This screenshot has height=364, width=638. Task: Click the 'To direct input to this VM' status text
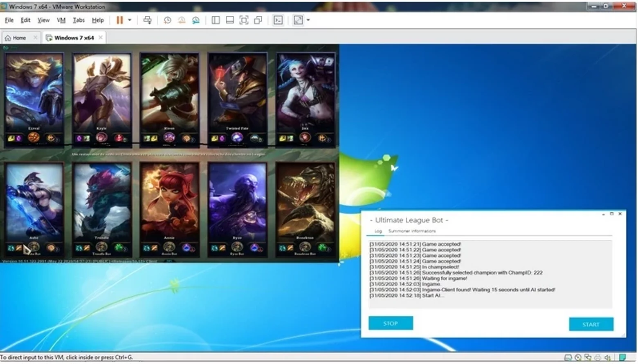point(67,357)
